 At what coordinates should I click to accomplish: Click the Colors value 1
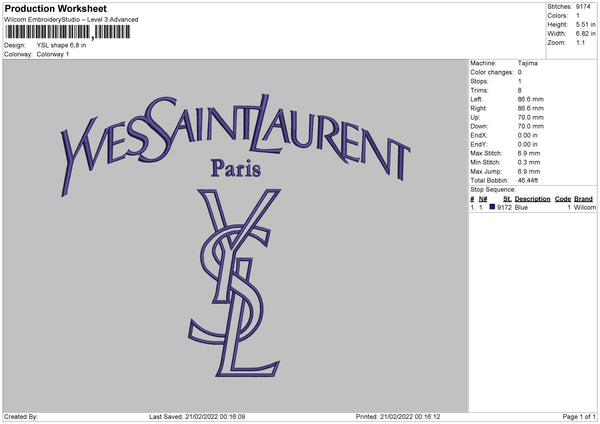(x=578, y=16)
